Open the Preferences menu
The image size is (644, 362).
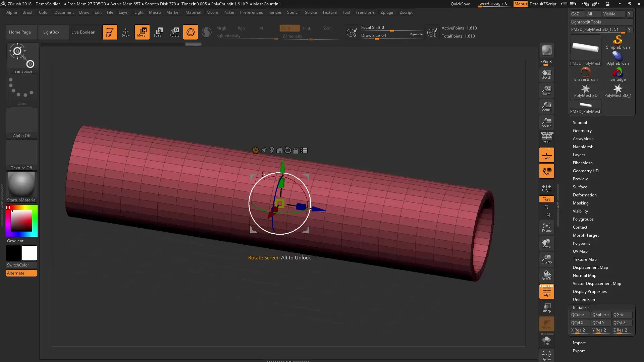click(x=251, y=12)
